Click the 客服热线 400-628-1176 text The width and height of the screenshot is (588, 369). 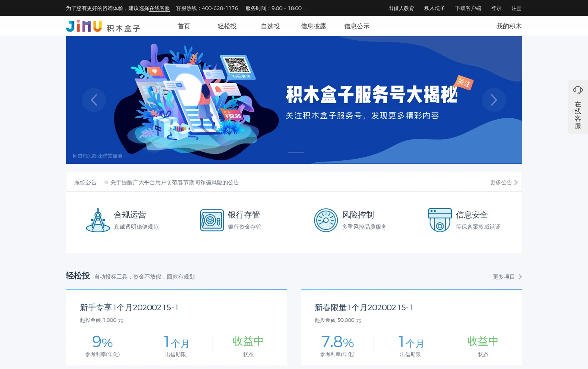point(207,8)
